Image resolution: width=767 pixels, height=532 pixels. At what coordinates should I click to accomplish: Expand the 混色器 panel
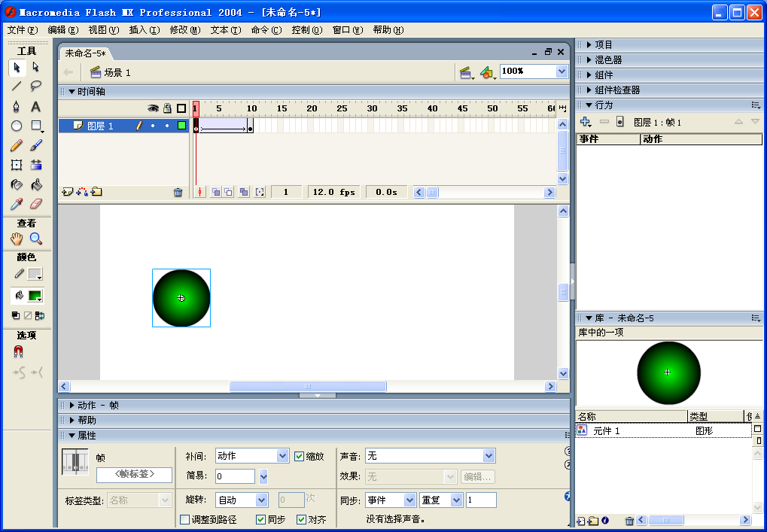[608, 59]
